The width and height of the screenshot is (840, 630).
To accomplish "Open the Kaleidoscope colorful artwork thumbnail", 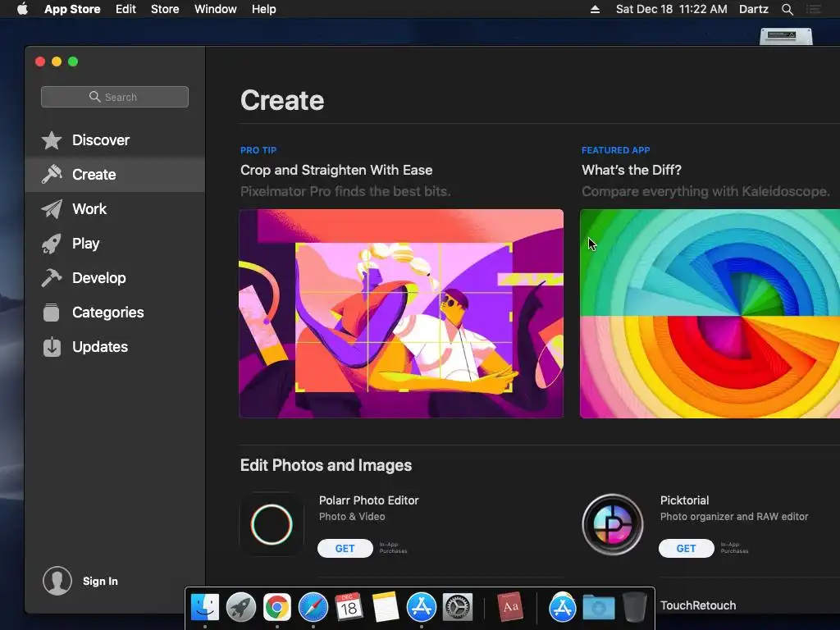I will pos(710,313).
